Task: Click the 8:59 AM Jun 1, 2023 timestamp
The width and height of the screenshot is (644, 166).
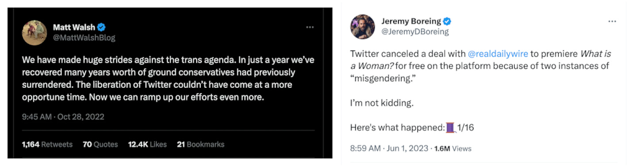Action: tap(389, 149)
